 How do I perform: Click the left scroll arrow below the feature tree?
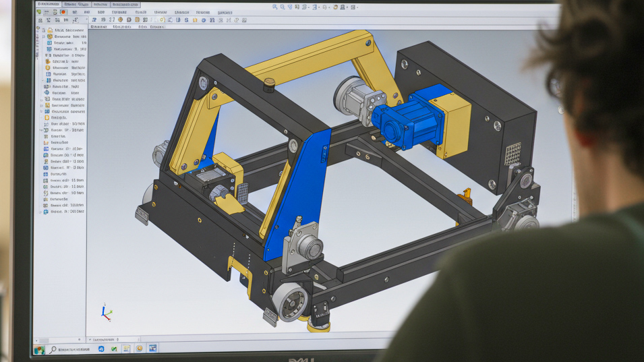36,340
